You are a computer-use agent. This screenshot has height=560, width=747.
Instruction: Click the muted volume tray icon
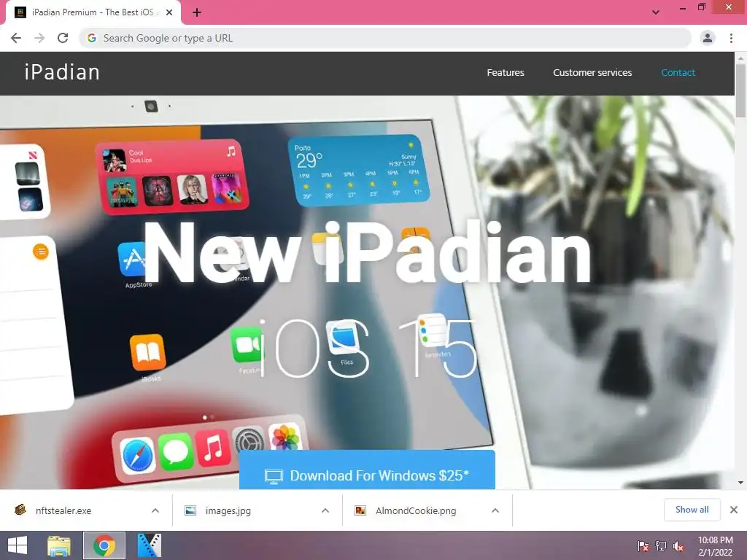tap(678, 546)
